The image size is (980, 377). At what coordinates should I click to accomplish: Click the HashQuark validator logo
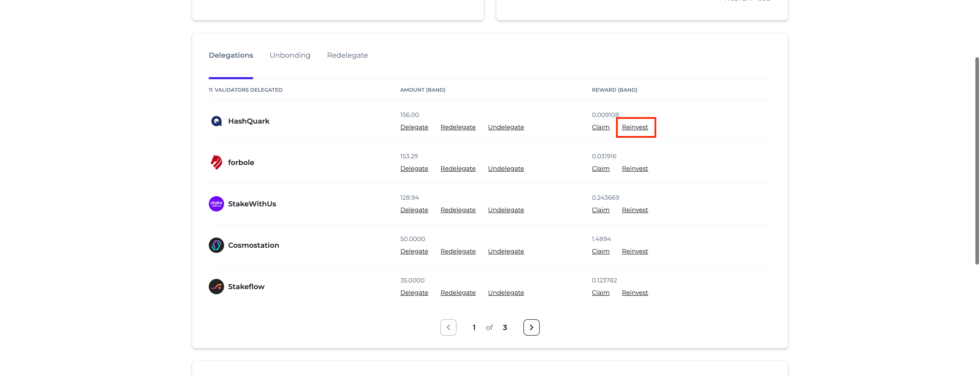[x=216, y=121]
